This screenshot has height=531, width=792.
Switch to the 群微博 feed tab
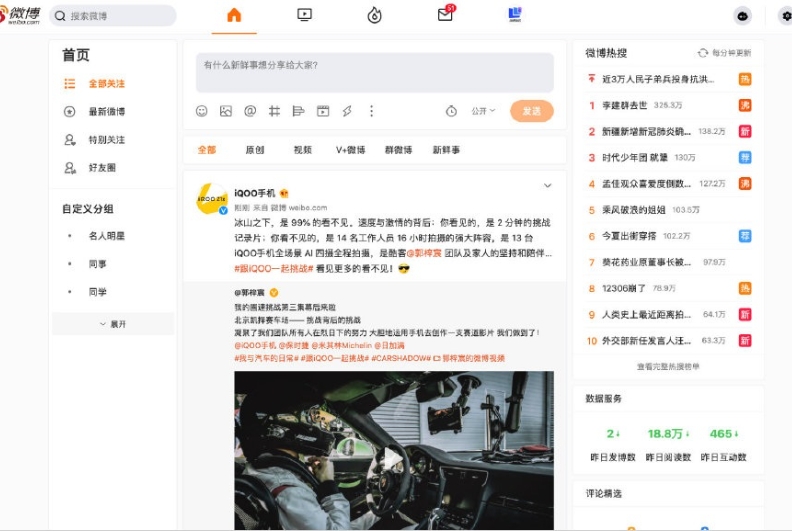[399, 150]
